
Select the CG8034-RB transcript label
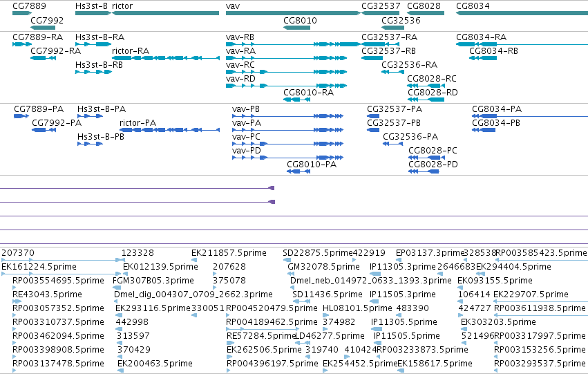point(493,50)
